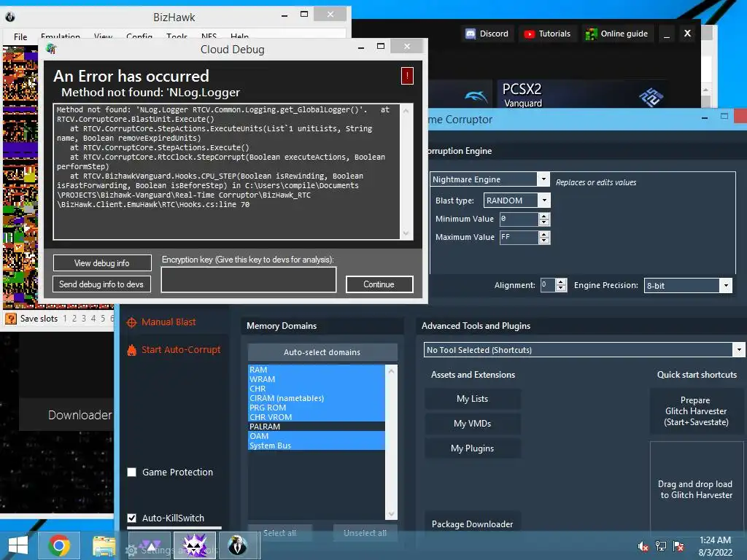Viewport: 747px width, 560px height.
Task: Click the Action Center flag tray icon
Action: tap(678, 546)
